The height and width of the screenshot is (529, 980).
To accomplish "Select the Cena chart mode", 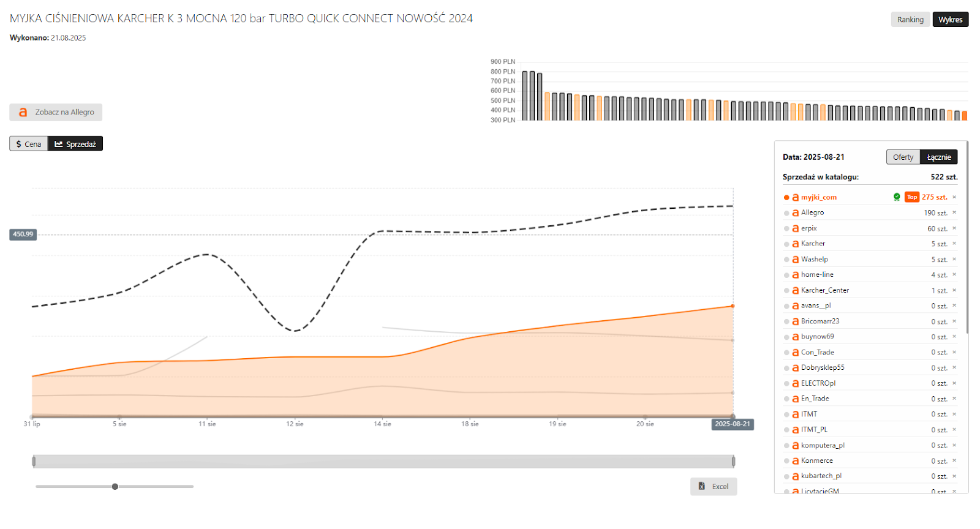I will (29, 144).
